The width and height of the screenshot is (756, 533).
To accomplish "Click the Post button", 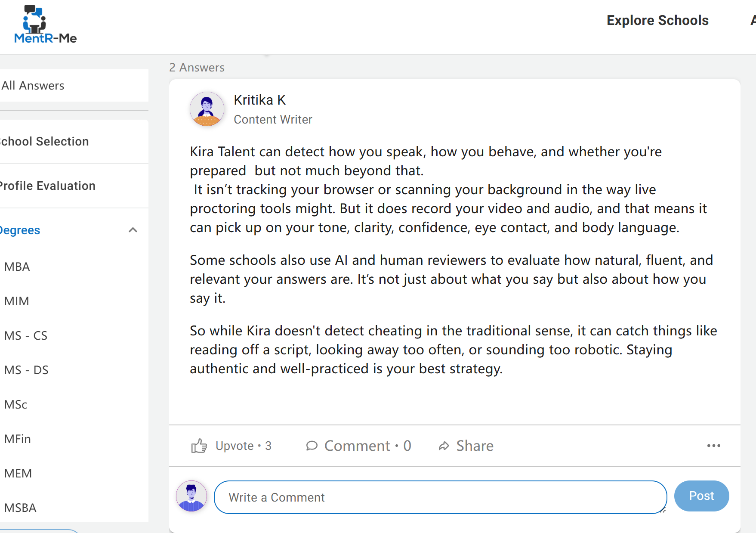I will (701, 496).
